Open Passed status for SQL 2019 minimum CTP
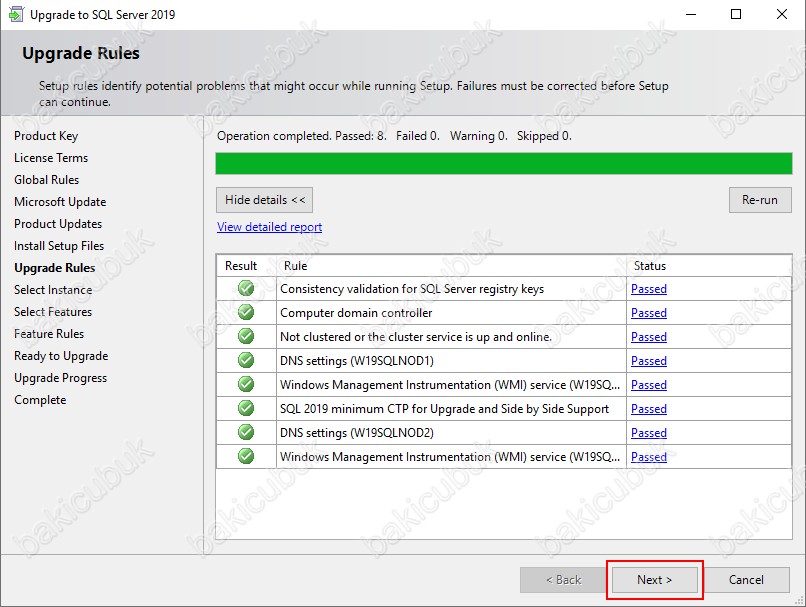 (x=649, y=409)
